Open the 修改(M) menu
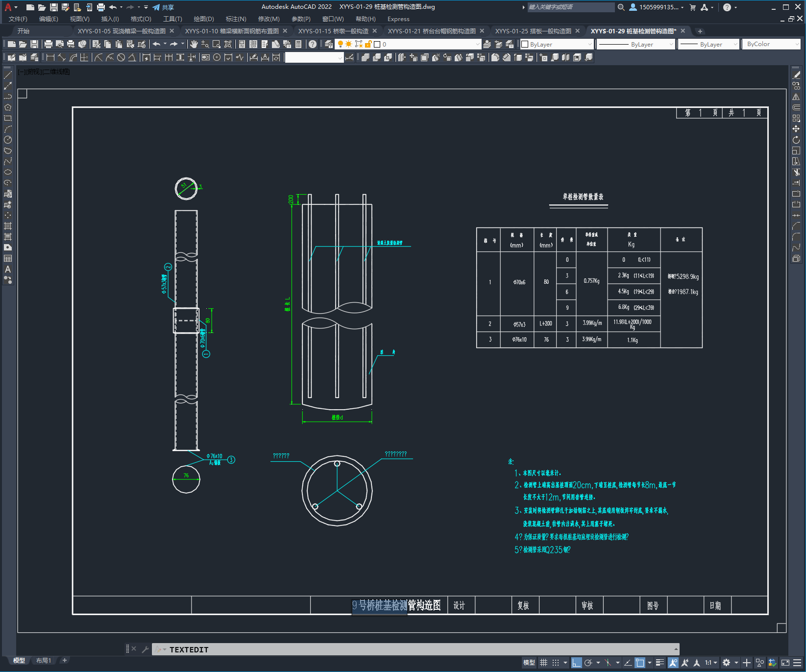806x672 pixels. 269,19
